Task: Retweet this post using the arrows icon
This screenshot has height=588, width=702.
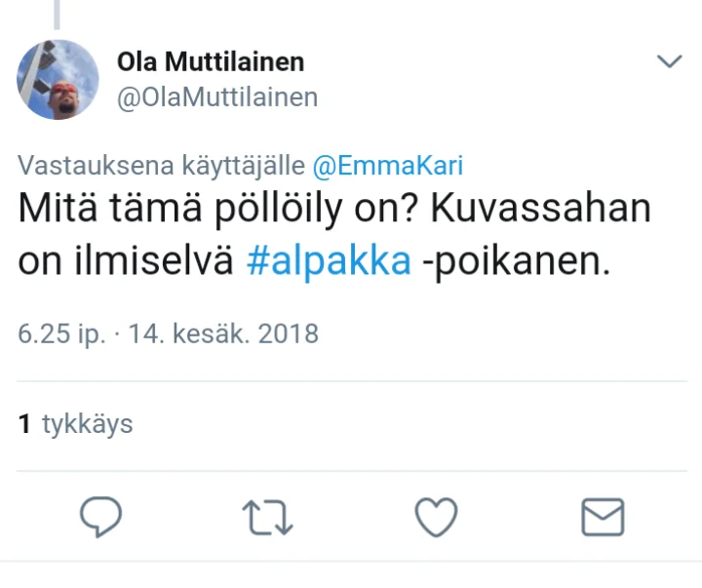Action: pos(267,518)
